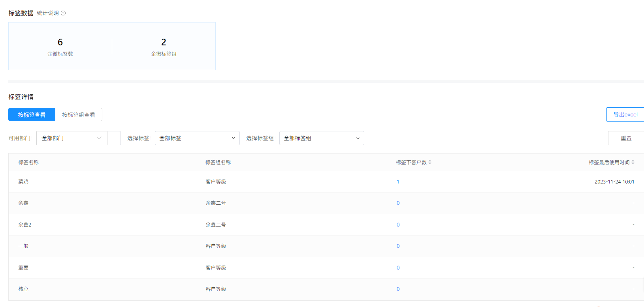Switch to the 按标签组查看 tab
Viewport: 644px width, 307px height.
pos(79,115)
